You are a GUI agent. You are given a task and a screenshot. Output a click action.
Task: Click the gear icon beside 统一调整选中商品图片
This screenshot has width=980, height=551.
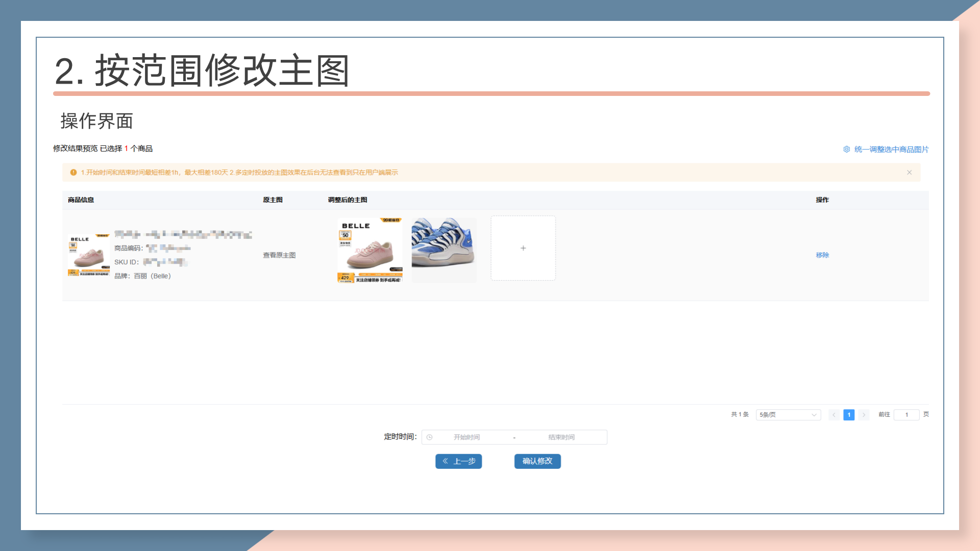pos(846,149)
